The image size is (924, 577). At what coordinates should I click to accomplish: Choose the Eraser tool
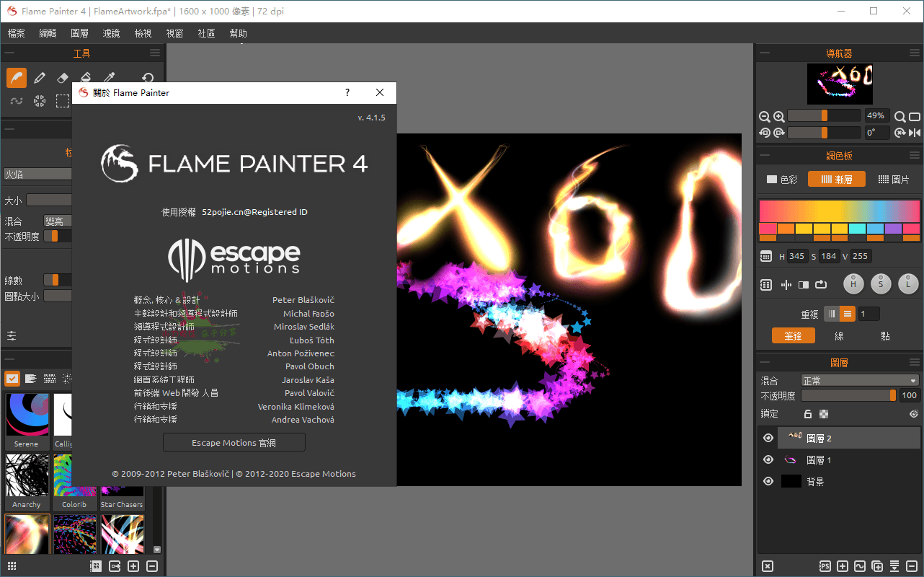(x=63, y=78)
